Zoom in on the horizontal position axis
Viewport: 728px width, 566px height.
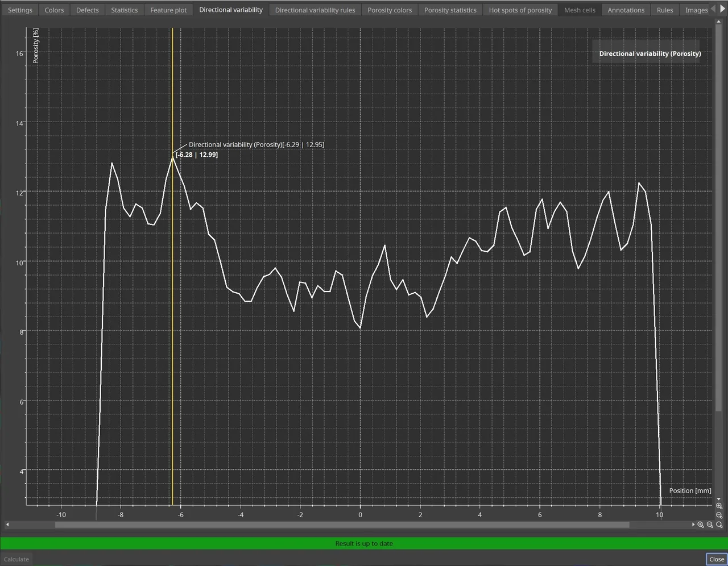tap(701, 525)
